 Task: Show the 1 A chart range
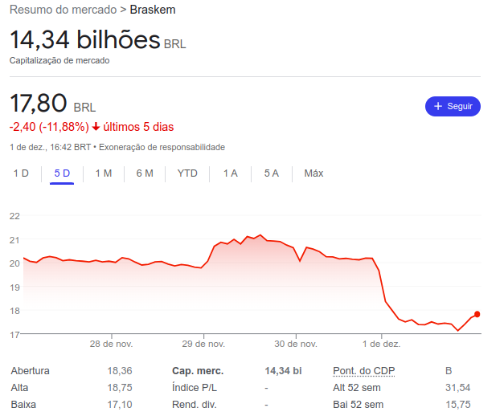point(231,173)
